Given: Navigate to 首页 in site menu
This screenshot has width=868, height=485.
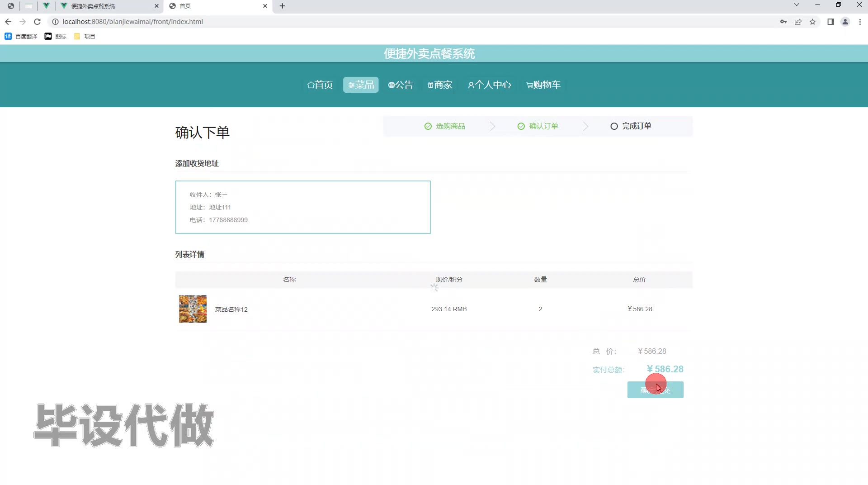Looking at the screenshot, I should [x=320, y=85].
